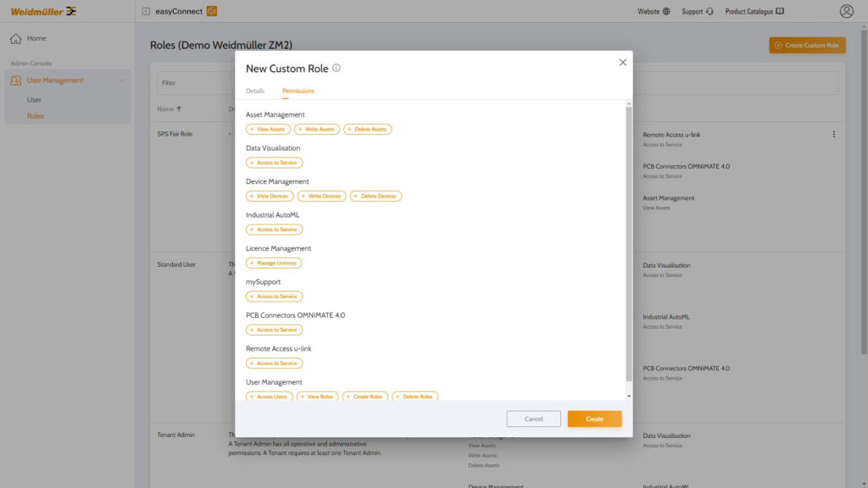Click the info icon beside New Custom Role
The image size is (868, 488).
[337, 68]
